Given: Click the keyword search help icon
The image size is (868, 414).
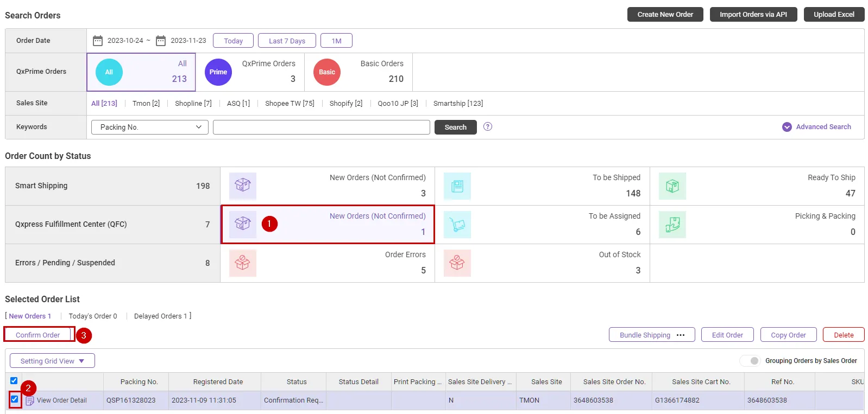Looking at the screenshot, I should click(488, 126).
